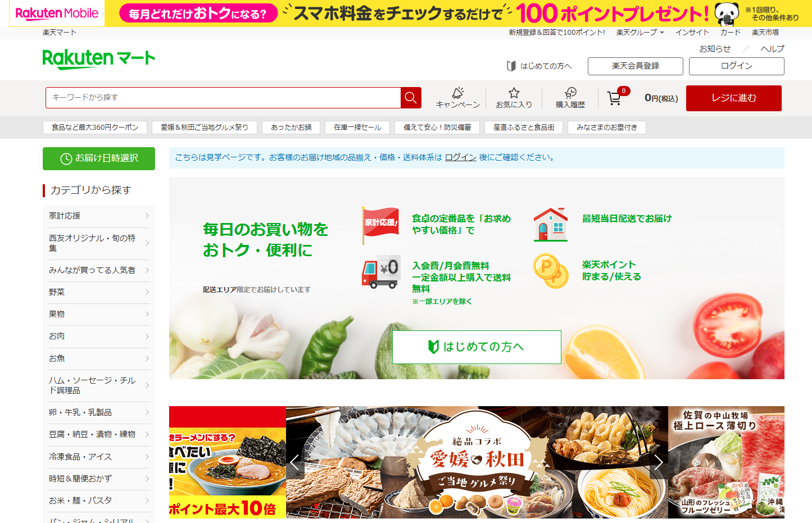This screenshot has width=812, height=523.
Task: Expand the 冷凍食品・アイス category
Action: 98,457
